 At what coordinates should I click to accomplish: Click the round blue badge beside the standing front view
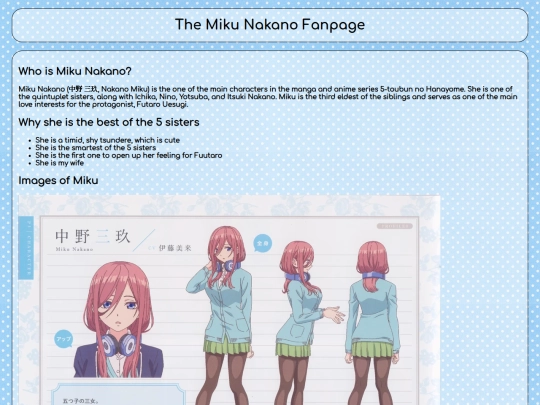tap(262, 243)
